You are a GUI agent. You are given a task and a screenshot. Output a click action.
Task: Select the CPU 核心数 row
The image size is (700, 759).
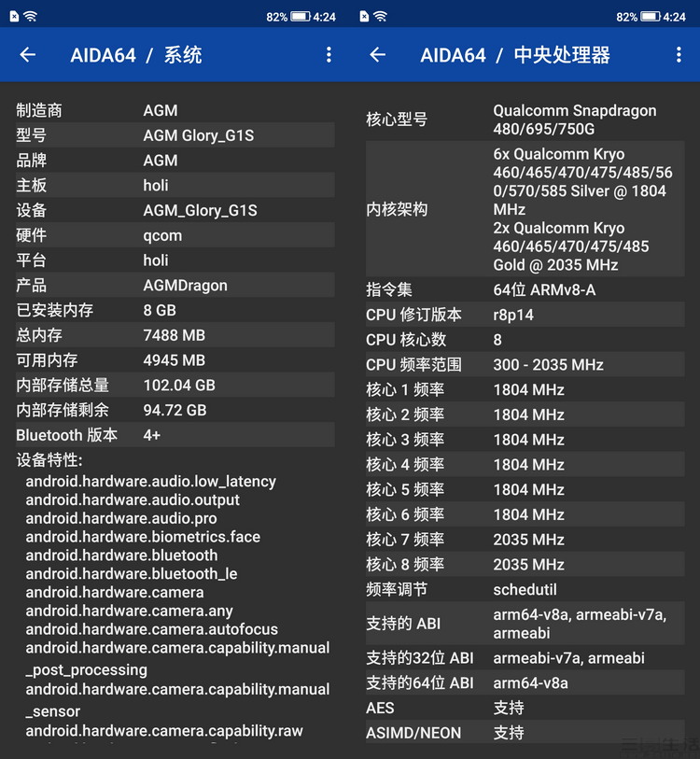(x=525, y=340)
